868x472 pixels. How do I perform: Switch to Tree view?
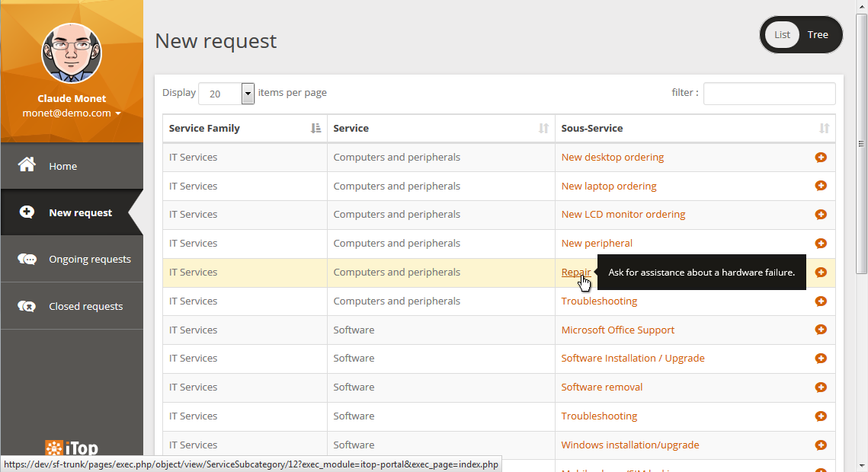[818, 35]
